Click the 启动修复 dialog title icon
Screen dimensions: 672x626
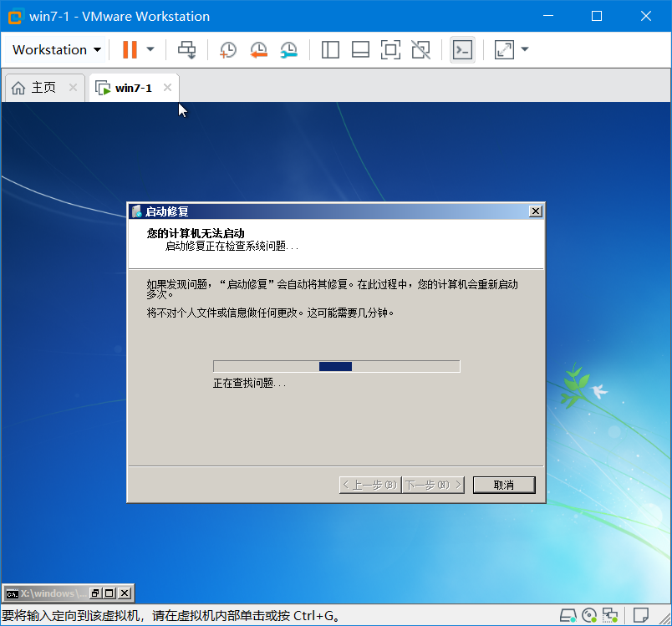(137, 211)
